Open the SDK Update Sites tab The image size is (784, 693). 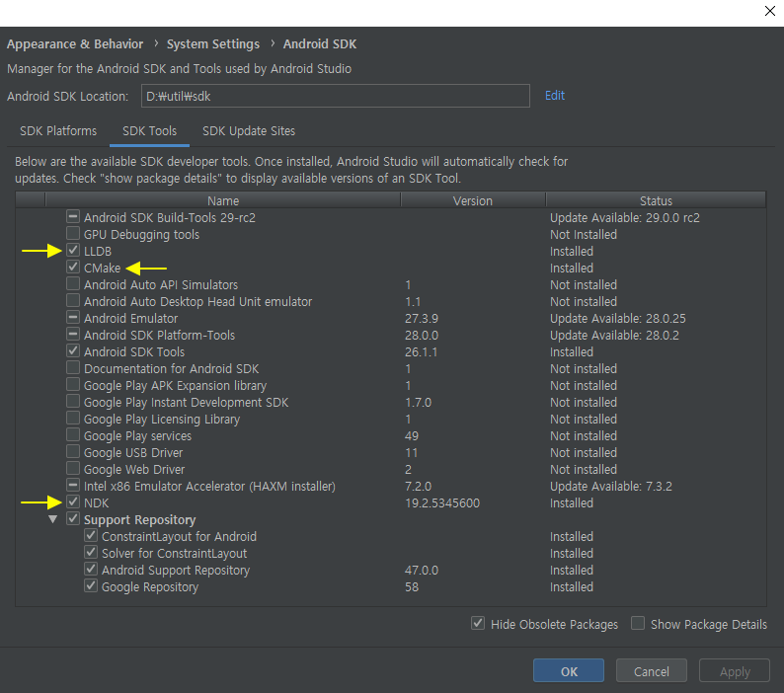pyautogui.click(x=249, y=131)
